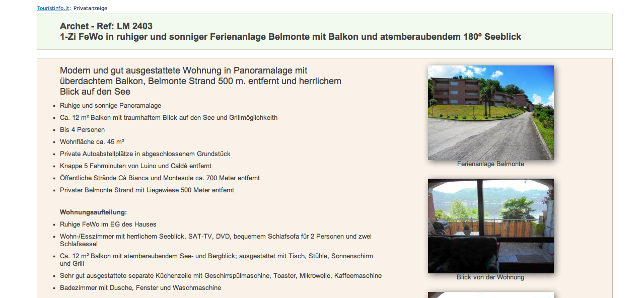The width and height of the screenshot is (644, 298).
Task: Click the Bis 4 Personen list item
Action: click(82, 130)
